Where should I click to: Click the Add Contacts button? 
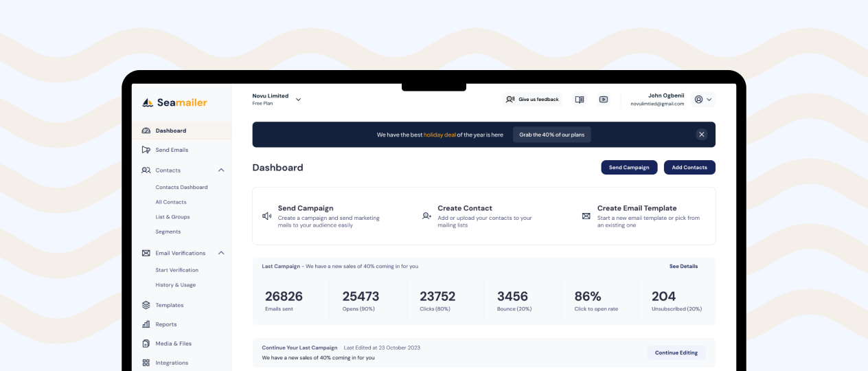click(x=689, y=168)
